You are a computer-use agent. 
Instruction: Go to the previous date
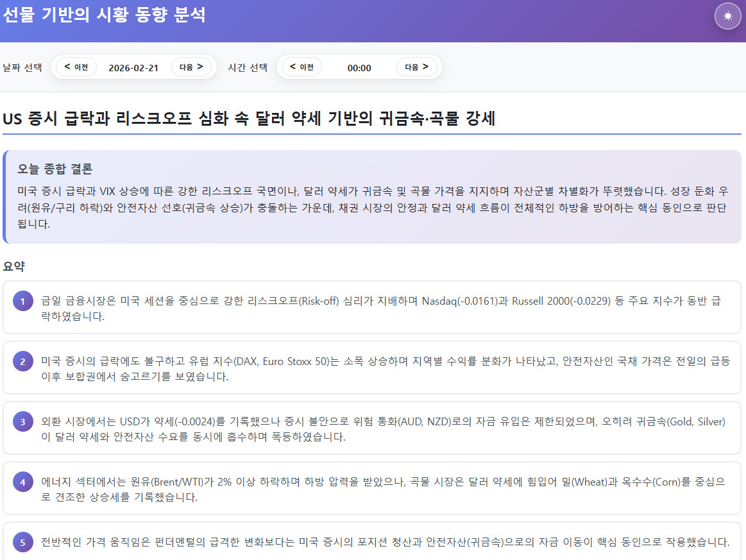[x=76, y=67]
